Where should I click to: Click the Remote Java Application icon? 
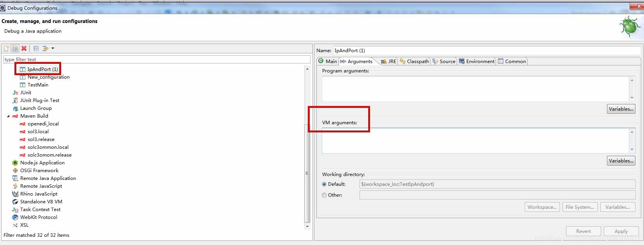pyautogui.click(x=15, y=178)
